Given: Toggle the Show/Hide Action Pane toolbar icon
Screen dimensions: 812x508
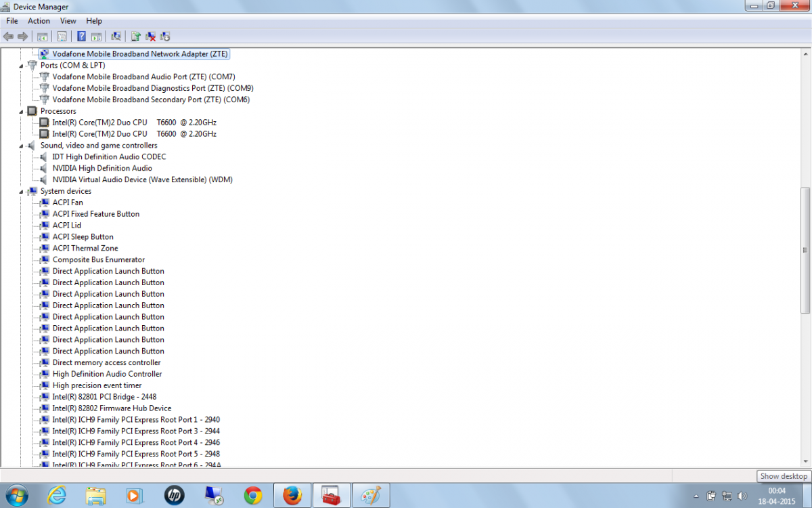Looking at the screenshot, I should (96, 36).
